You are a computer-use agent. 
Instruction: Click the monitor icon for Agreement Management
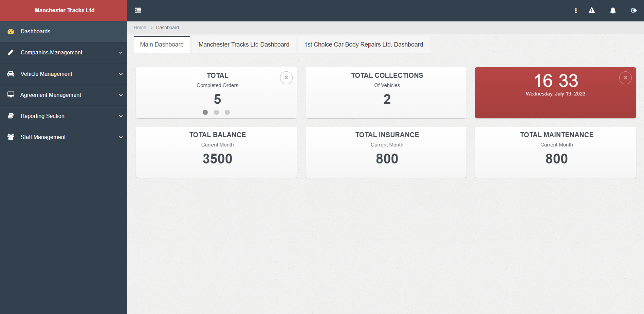click(11, 94)
